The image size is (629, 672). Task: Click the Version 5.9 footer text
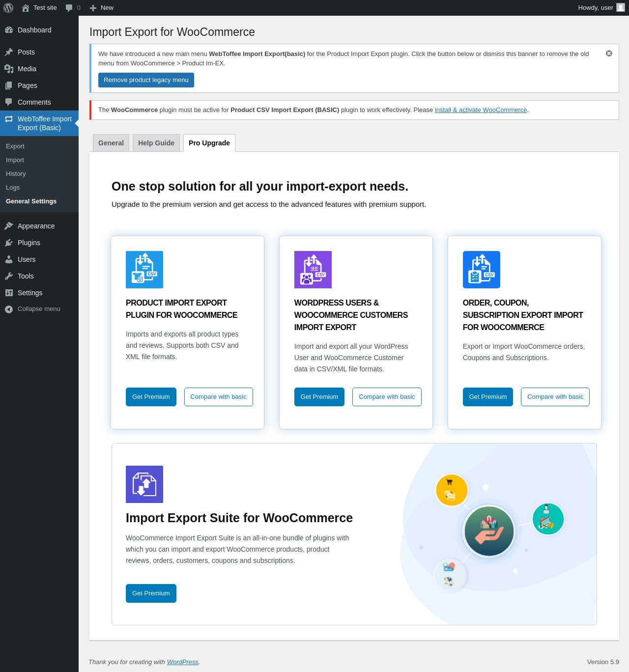[x=603, y=662]
